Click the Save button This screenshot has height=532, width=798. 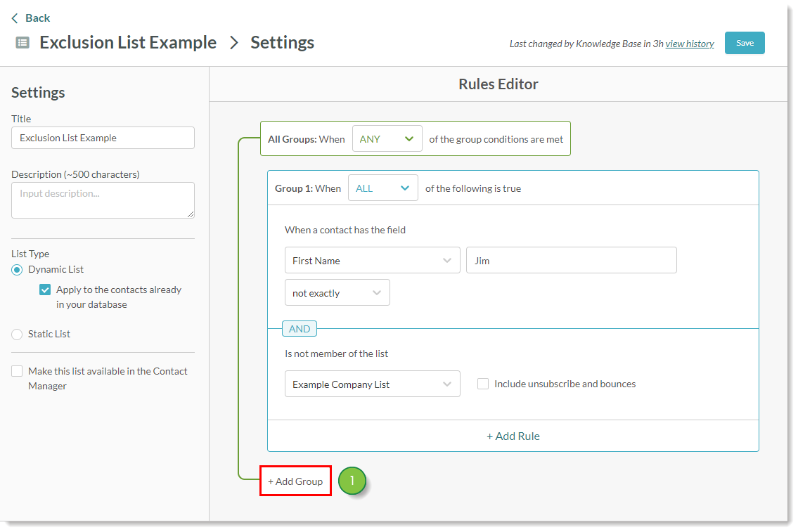(x=745, y=43)
